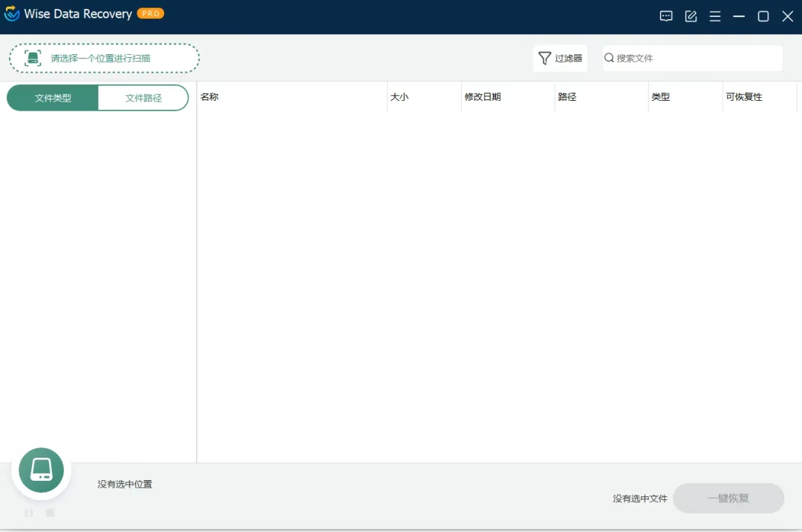Click the edit/note pencil icon in title bar
Image resolution: width=802 pixels, height=532 pixels.
[691, 16]
